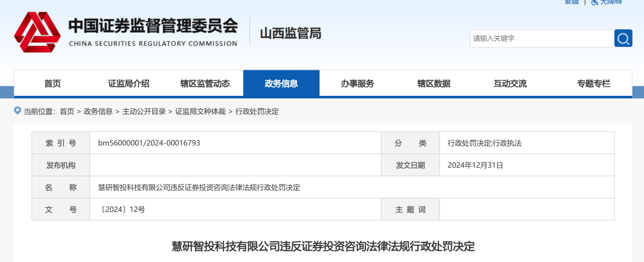Go to 政务信息 in the breadcrumb

click(x=98, y=111)
